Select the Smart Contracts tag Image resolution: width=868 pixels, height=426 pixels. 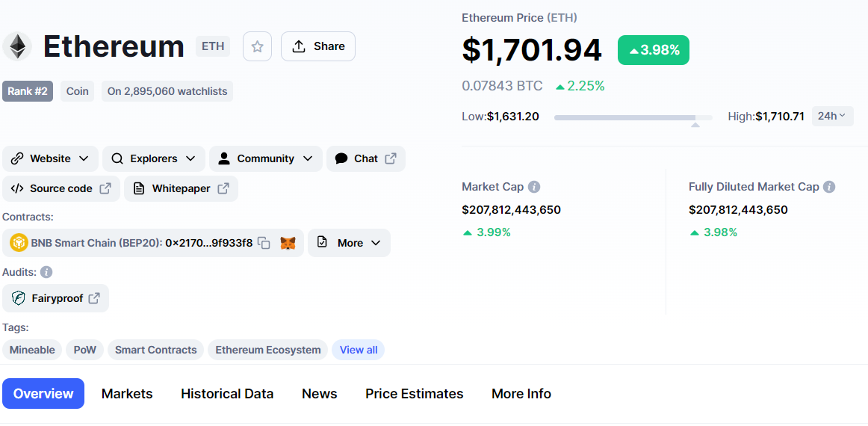(x=155, y=350)
